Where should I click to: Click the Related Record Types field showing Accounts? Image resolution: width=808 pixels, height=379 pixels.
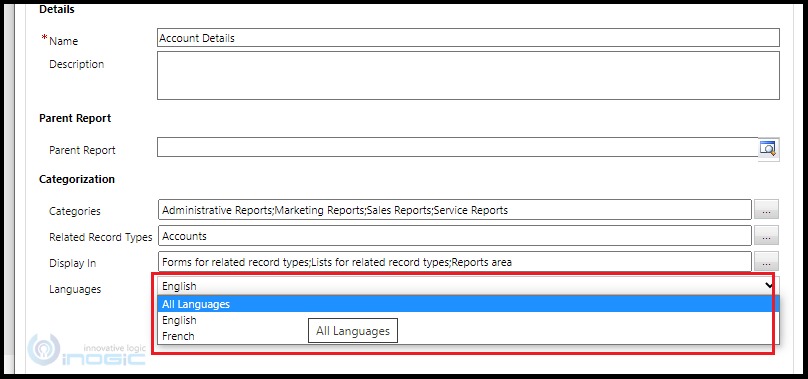(455, 236)
